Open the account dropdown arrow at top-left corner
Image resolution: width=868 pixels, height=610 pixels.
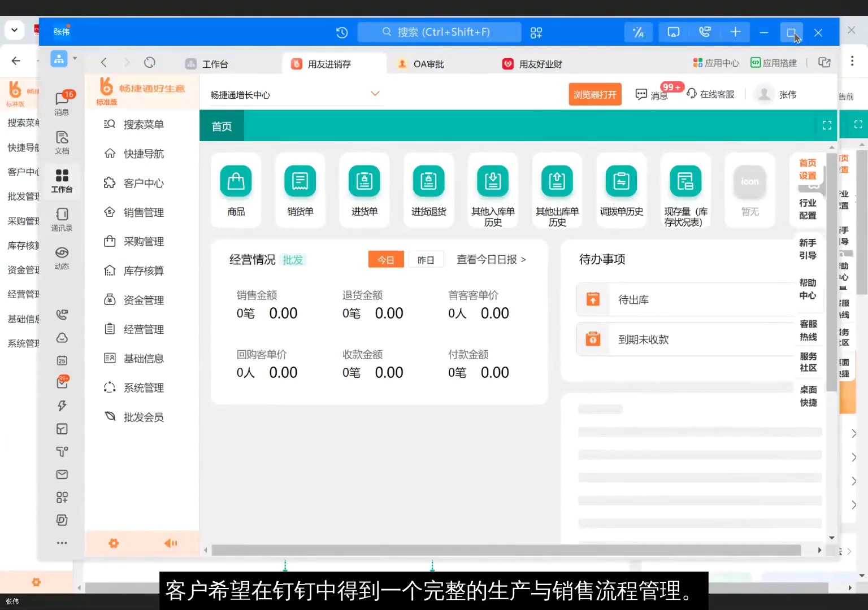pyautogui.click(x=15, y=30)
